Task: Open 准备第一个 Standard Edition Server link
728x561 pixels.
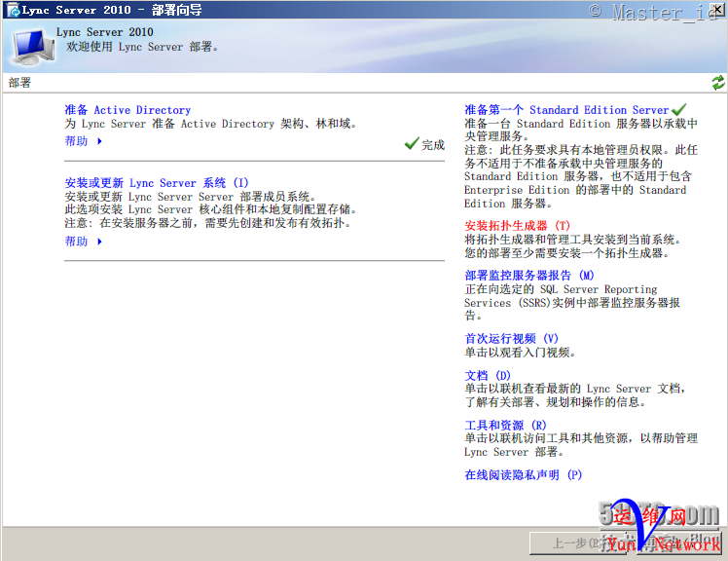Action: [566, 110]
